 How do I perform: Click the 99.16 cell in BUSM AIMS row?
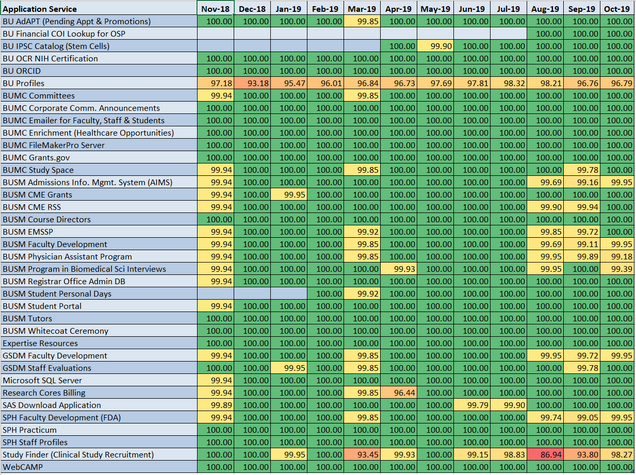[x=582, y=182]
